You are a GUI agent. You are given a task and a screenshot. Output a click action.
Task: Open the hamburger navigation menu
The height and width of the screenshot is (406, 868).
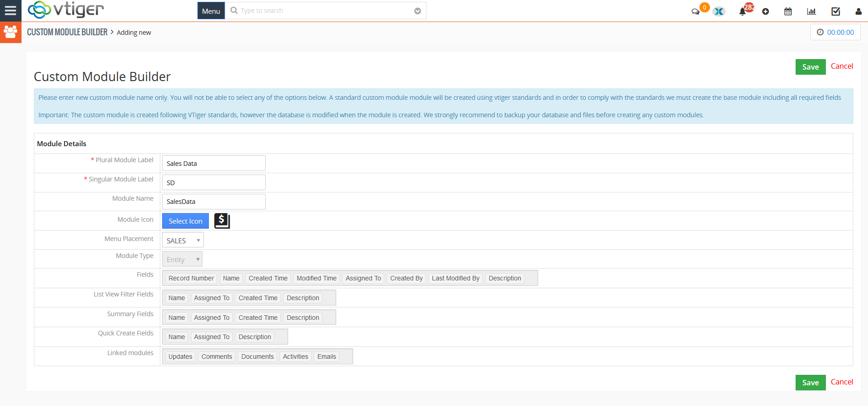[11, 11]
